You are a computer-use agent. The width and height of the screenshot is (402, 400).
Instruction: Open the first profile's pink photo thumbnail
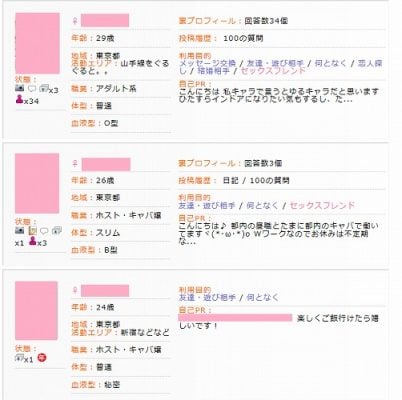37,43
